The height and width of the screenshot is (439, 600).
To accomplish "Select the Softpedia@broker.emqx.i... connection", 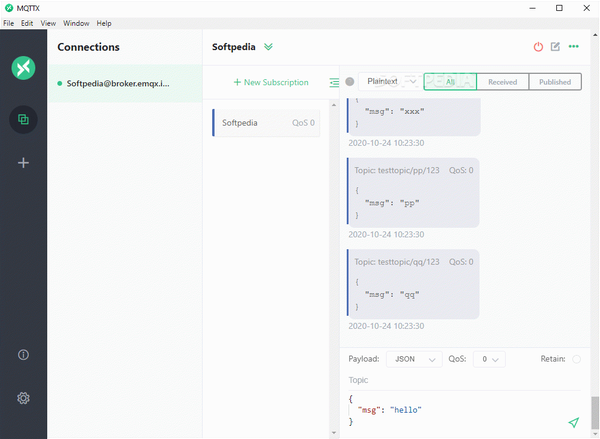I will click(125, 83).
